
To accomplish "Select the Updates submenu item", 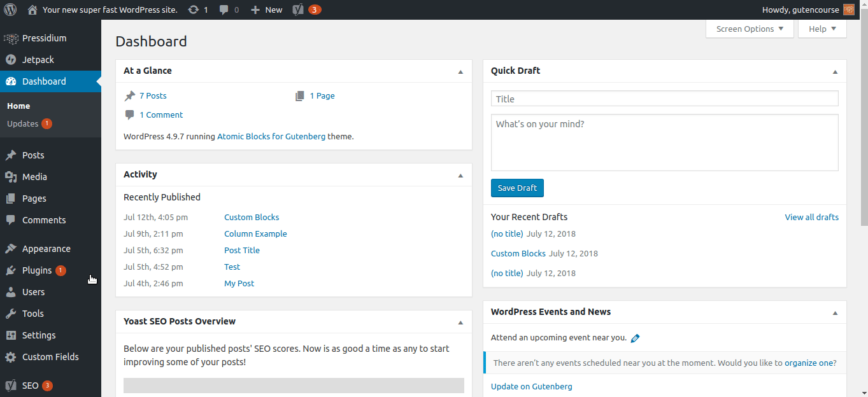I will [x=23, y=123].
